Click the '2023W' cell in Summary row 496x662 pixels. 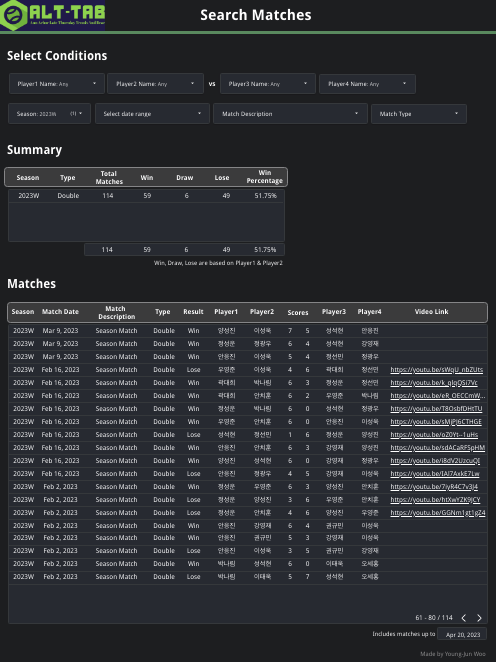(29, 196)
